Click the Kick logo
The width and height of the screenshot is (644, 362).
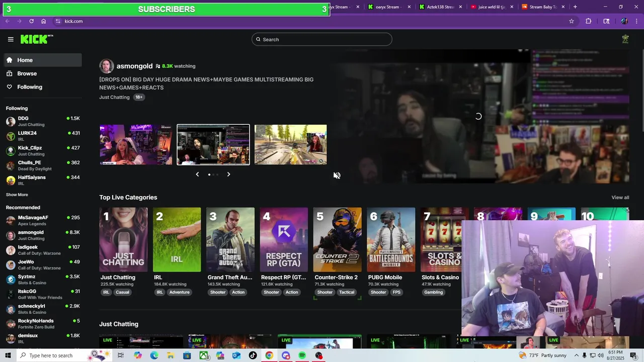click(36, 39)
